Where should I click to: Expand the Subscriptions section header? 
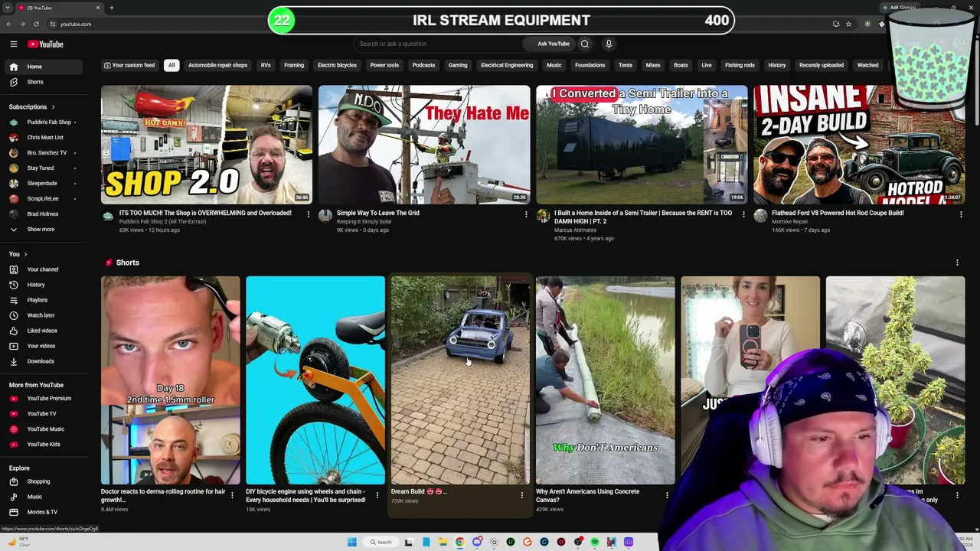(32, 107)
